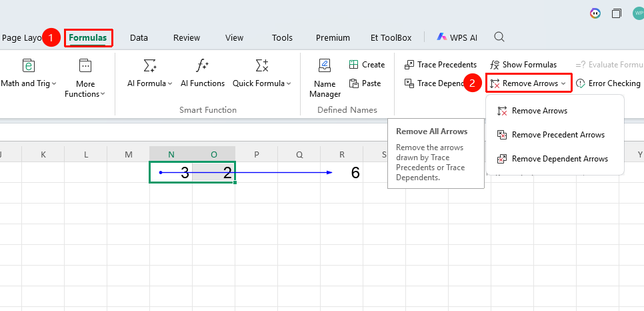The image size is (644, 311).
Task: Click Trace Dependents button
Action: point(435,83)
